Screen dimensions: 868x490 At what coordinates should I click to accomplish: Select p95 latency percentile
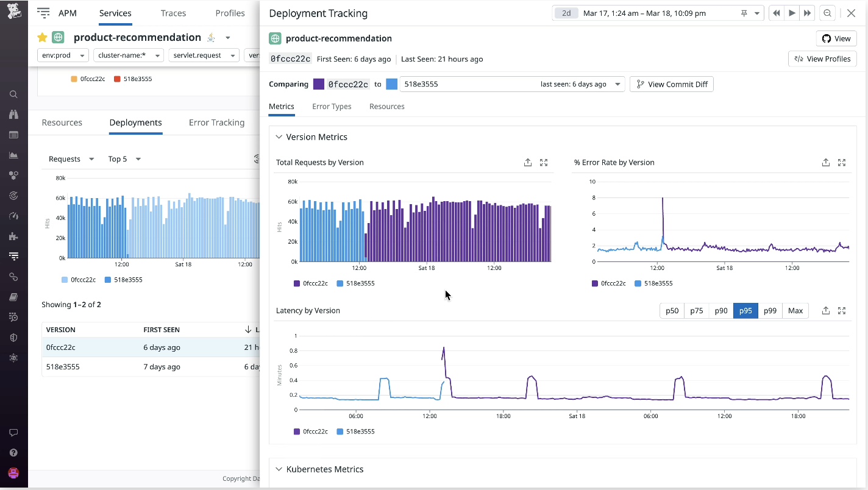point(745,310)
